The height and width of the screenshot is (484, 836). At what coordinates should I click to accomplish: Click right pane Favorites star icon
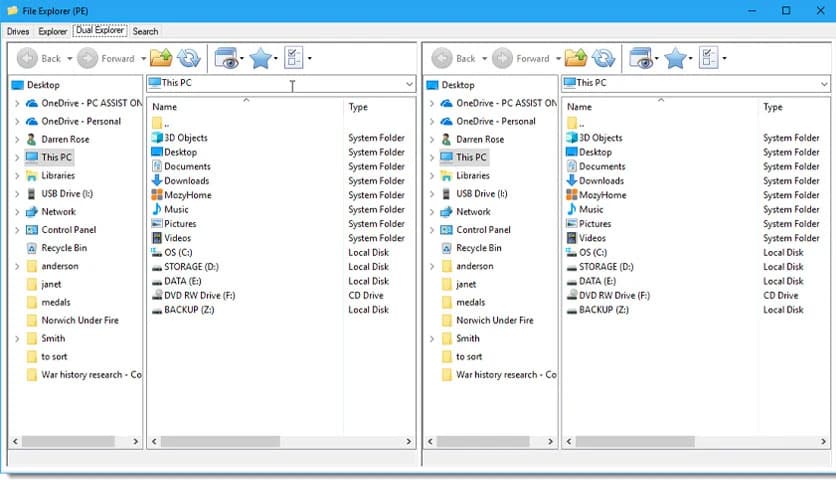(676, 58)
